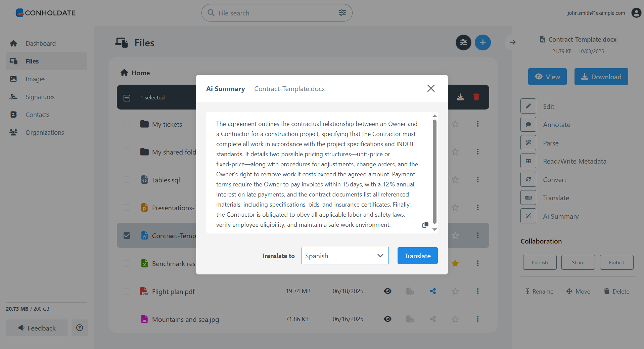
Task: Open the help question mark icon
Action: 80,328
